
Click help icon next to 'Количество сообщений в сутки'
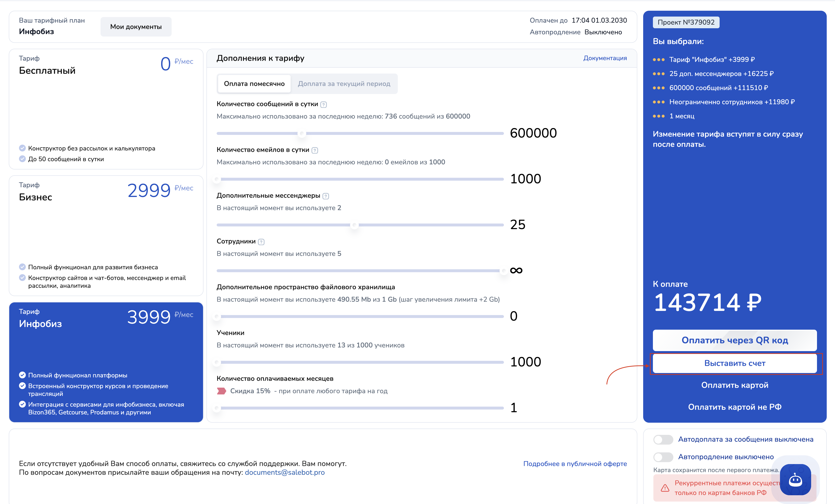coord(323,104)
